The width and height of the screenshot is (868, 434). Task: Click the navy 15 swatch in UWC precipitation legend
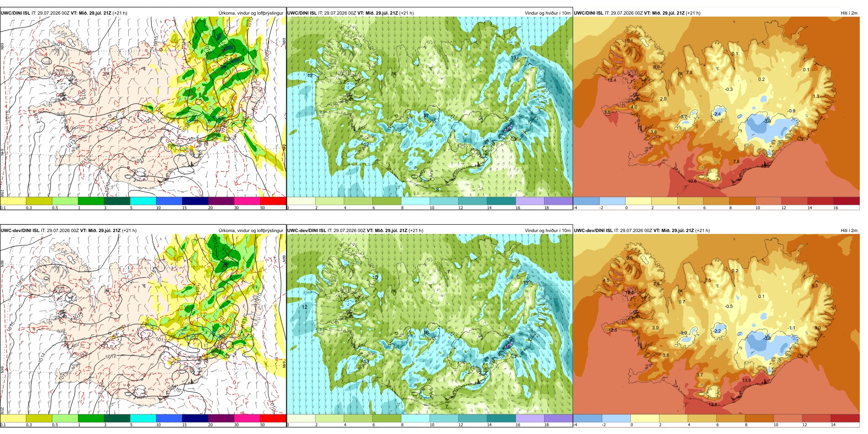pos(195,201)
